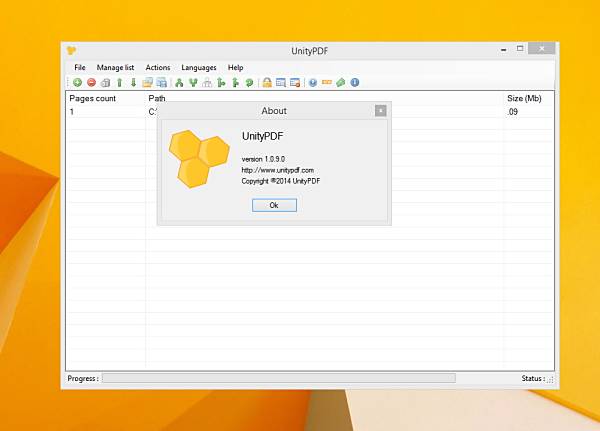600x431 pixels.
Task: Click the yellow padlock protect icon
Action: coord(267,82)
